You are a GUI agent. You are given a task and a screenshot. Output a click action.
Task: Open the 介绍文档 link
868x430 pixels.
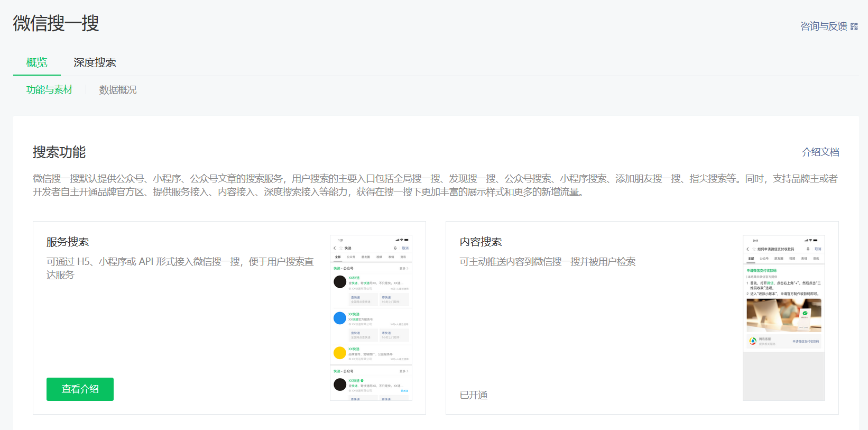[x=820, y=152]
